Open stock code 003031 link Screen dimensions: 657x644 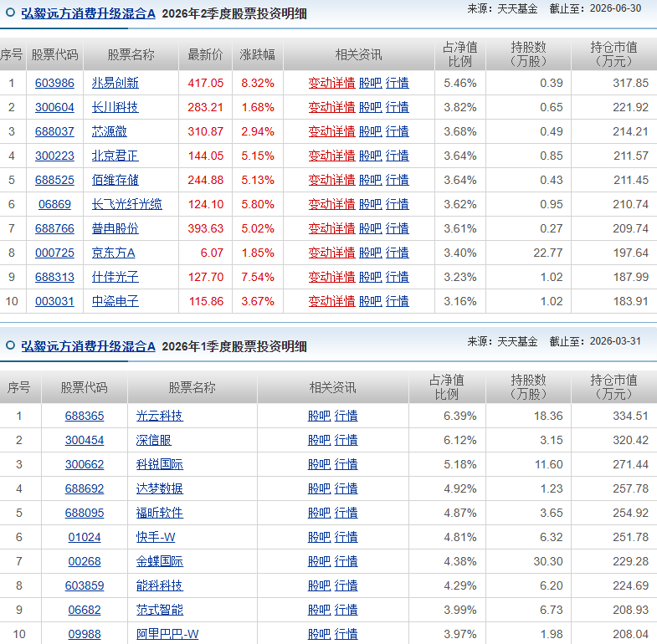point(54,301)
